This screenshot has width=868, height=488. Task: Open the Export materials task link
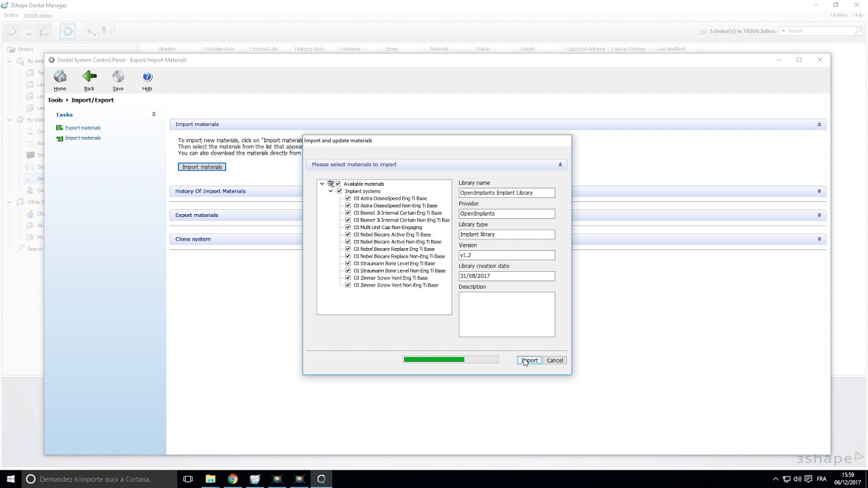pyautogui.click(x=83, y=128)
